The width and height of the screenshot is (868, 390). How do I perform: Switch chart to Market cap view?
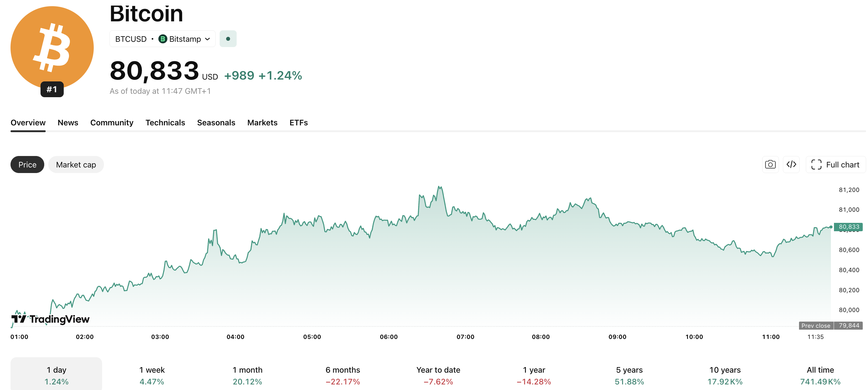[76, 164]
